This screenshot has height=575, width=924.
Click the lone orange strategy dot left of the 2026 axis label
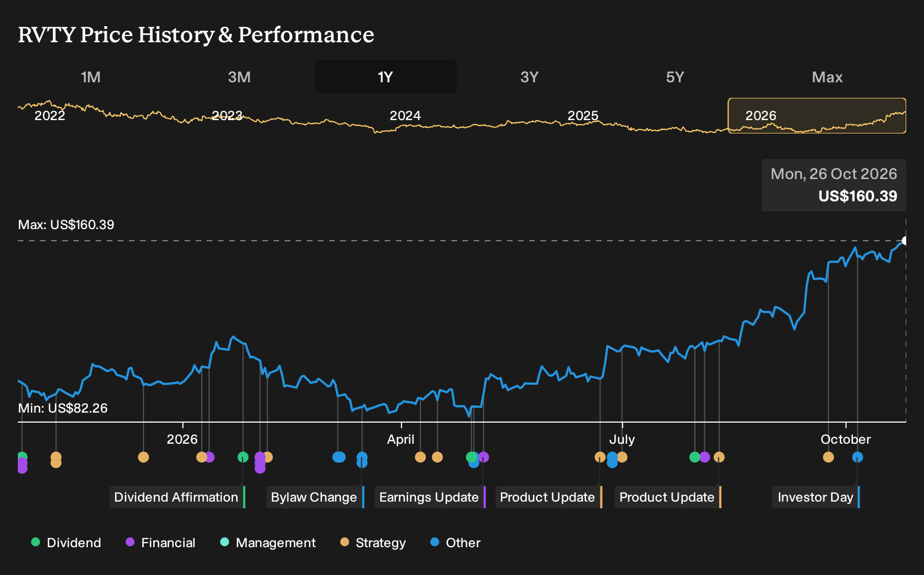click(143, 457)
